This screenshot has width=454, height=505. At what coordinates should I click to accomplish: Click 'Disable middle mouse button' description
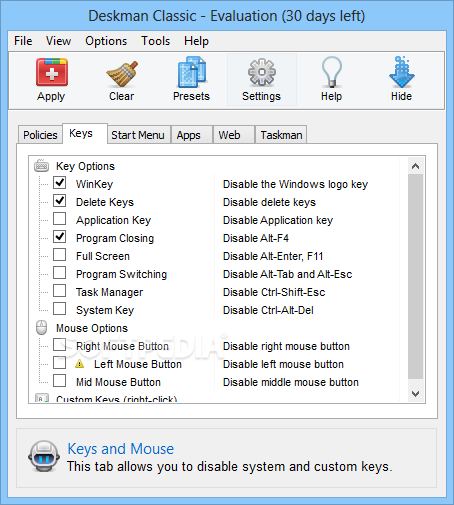pos(291,382)
